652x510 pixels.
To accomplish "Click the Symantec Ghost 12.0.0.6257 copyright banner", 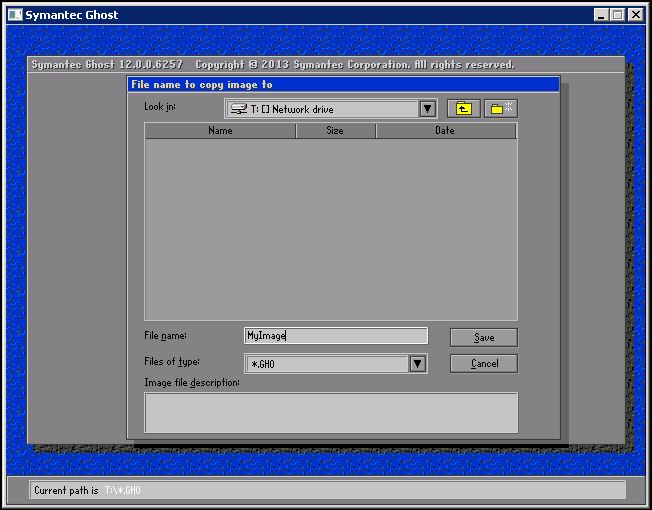I will click(x=273, y=65).
